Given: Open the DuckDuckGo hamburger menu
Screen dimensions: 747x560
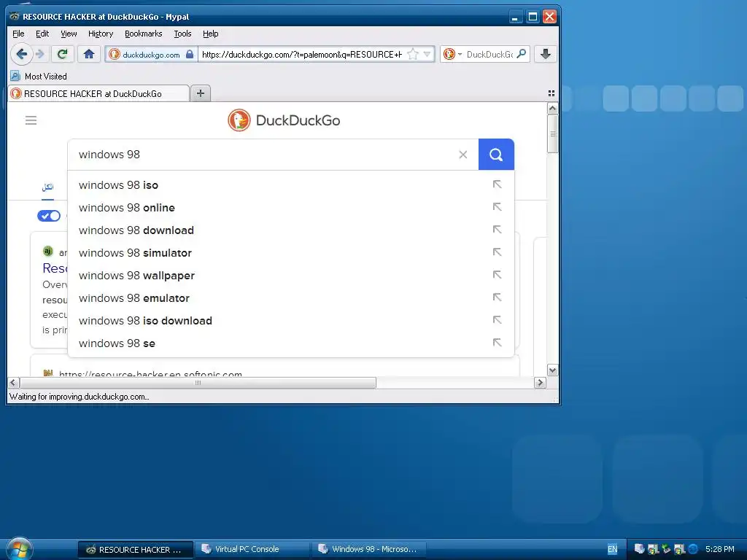Looking at the screenshot, I should click(x=31, y=120).
